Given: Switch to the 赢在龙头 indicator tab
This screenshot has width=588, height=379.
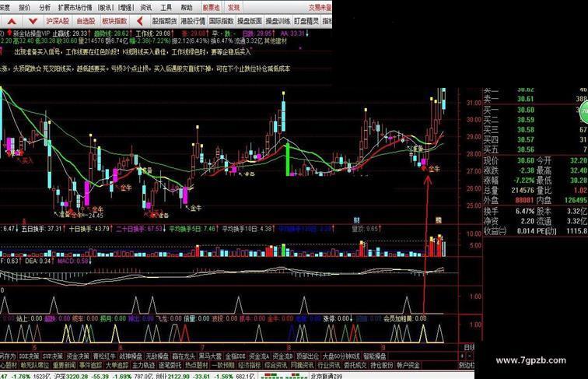Looking at the screenshot, I should point(184,356).
